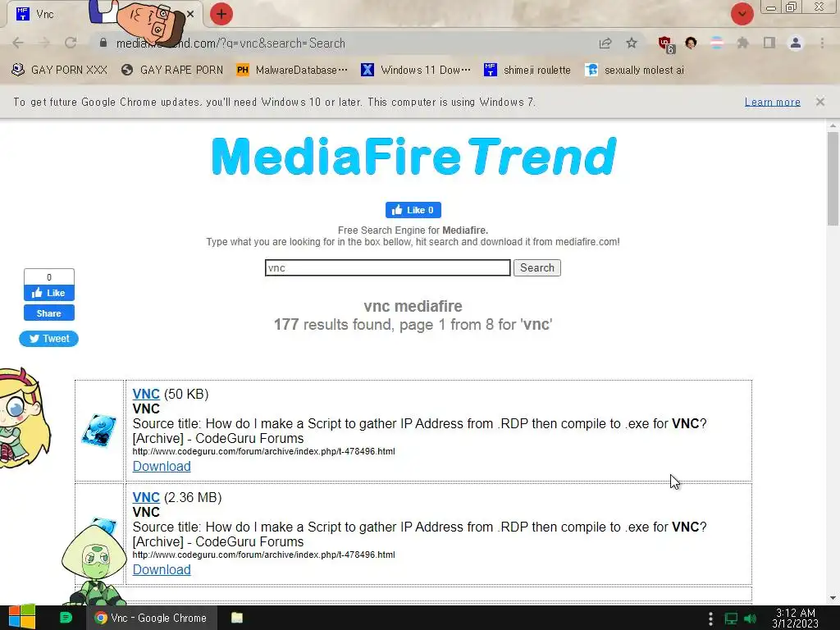Screen dimensions: 840x630
Task: View site info via the lock icon
Action: [103, 43]
